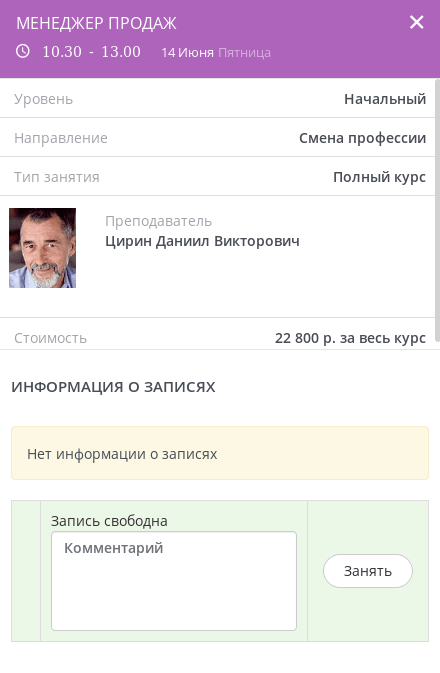Click the value Смена профессии

tap(363, 138)
